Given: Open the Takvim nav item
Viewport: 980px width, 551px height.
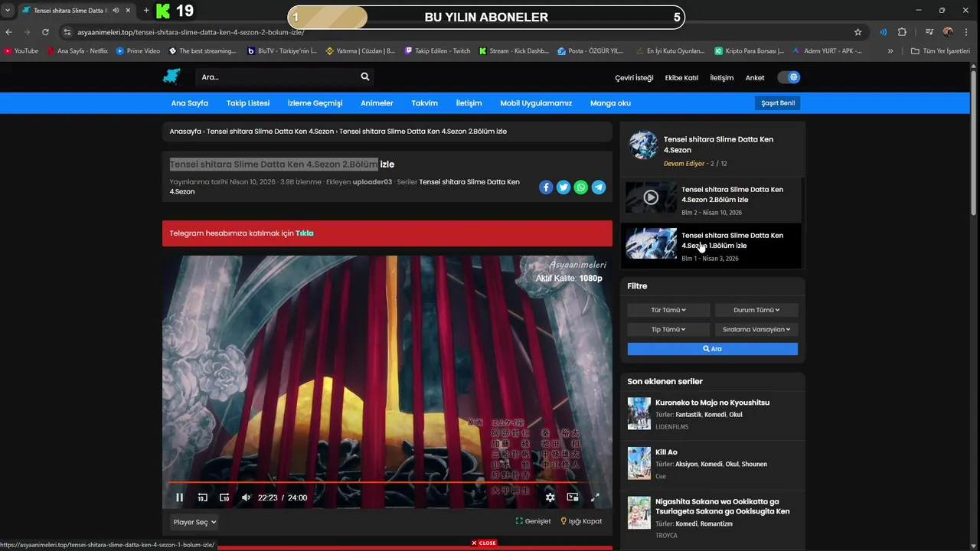Looking at the screenshot, I should [x=424, y=103].
